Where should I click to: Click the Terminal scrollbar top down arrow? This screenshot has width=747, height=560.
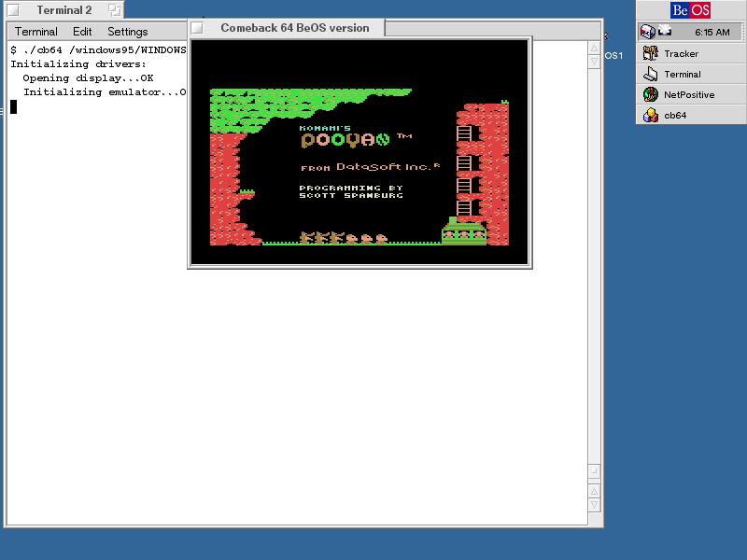coord(594,62)
